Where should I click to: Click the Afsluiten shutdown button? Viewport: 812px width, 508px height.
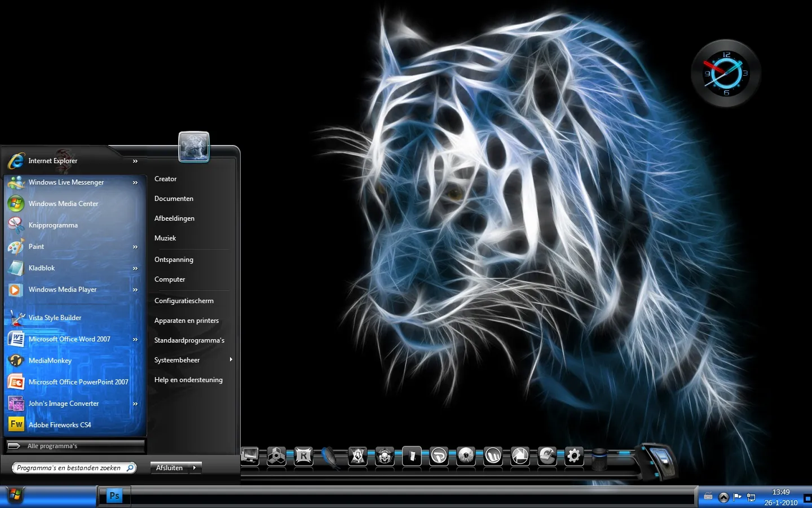[x=169, y=468]
